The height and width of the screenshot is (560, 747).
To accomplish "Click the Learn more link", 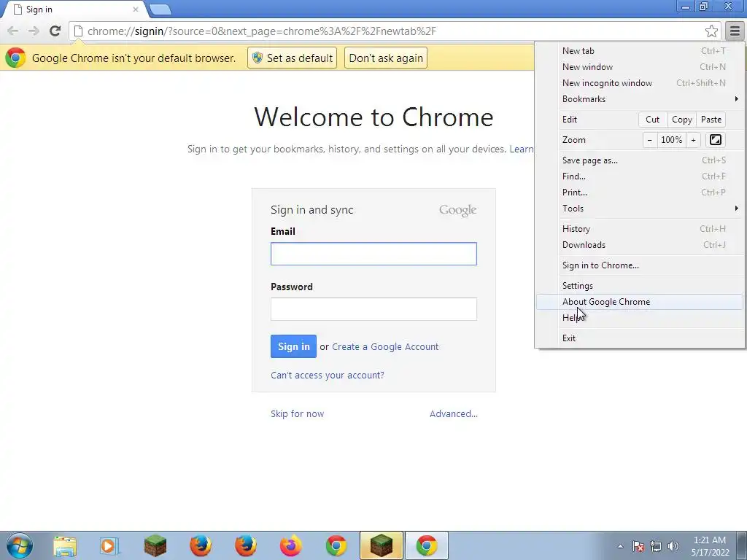I will click(x=521, y=149).
